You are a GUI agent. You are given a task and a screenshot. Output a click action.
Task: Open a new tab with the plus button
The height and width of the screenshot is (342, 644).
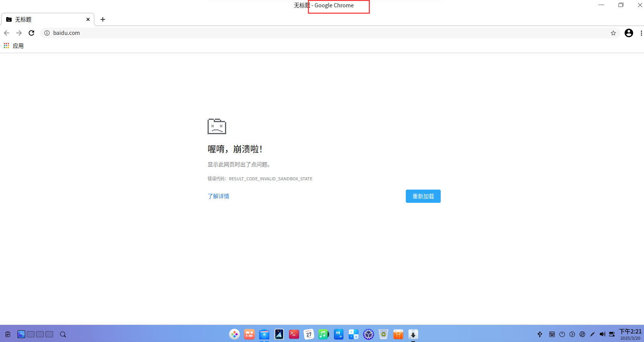pyautogui.click(x=103, y=19)
